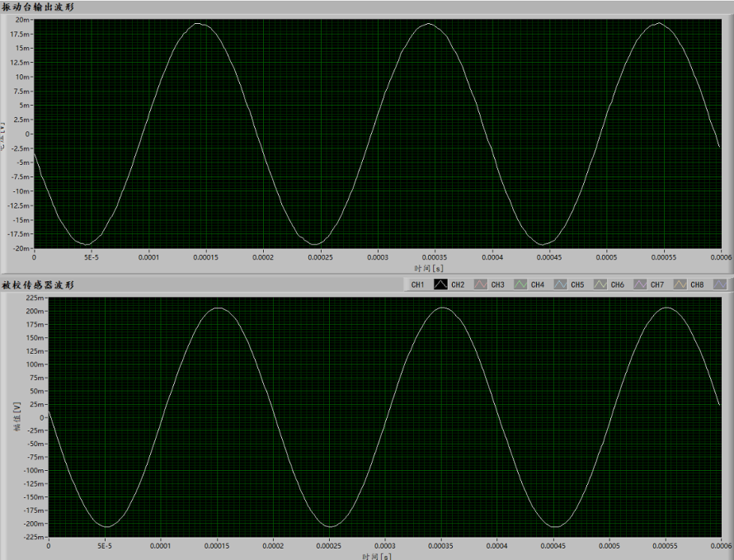Click the 5E-5 tick on bottom graph X axis

pyautogui.click(x=105, y=546)
